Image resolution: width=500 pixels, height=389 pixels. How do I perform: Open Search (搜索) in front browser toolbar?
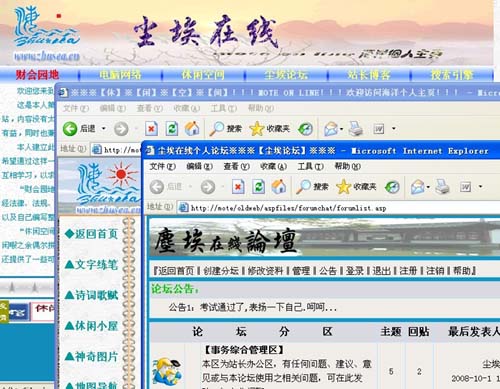pyautogui.click(x=312, y=187)
